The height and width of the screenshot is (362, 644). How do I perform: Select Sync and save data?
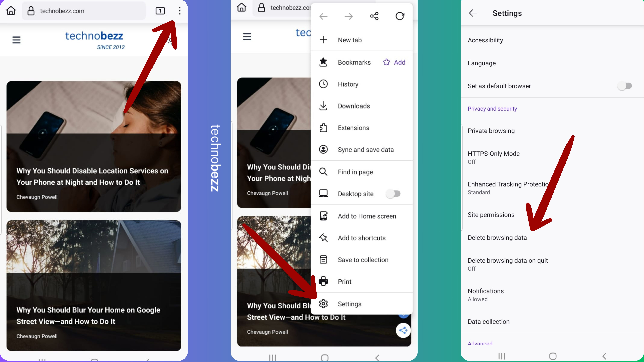[361, 150]
